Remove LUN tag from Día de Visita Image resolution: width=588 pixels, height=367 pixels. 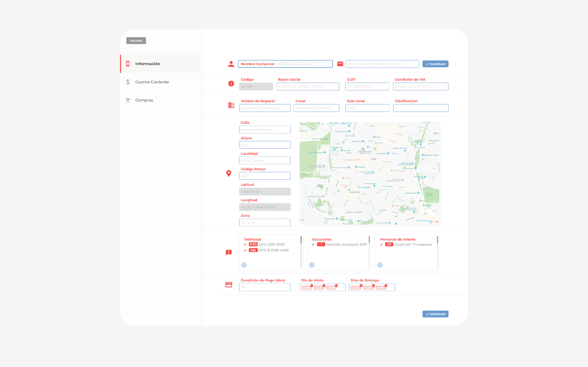(x=311, y=286)
